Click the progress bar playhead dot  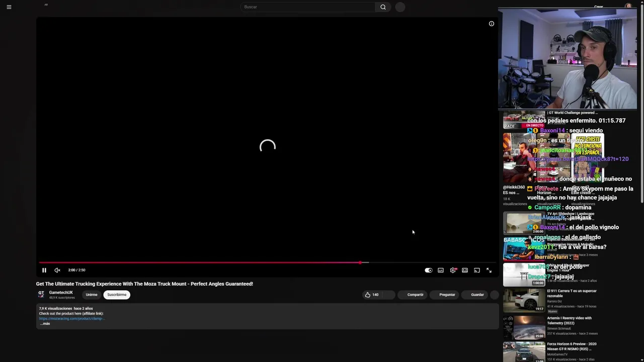coord(360,262)
